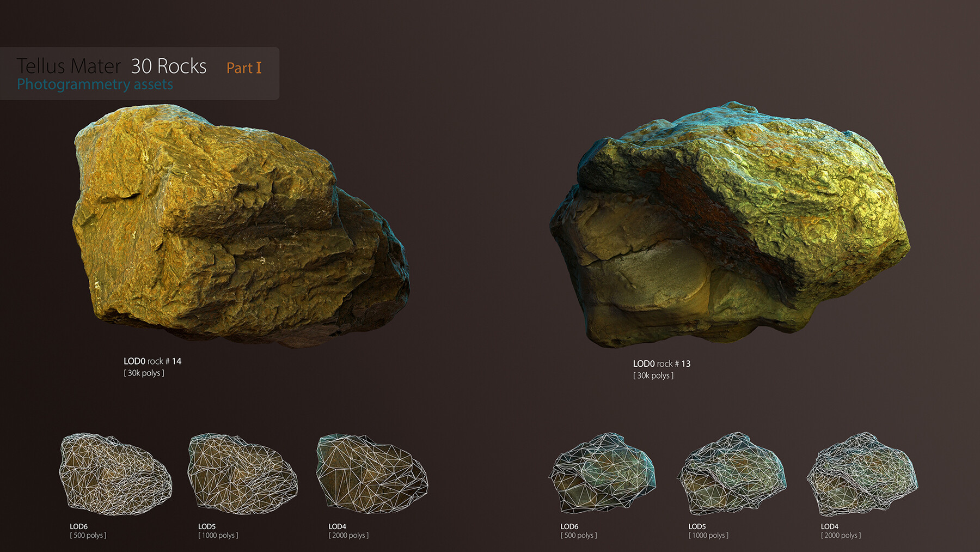This screenshot has width=980, height=552.
Task: Choose the LOD5 wireframe of rock 13
Action: [732, 474]
